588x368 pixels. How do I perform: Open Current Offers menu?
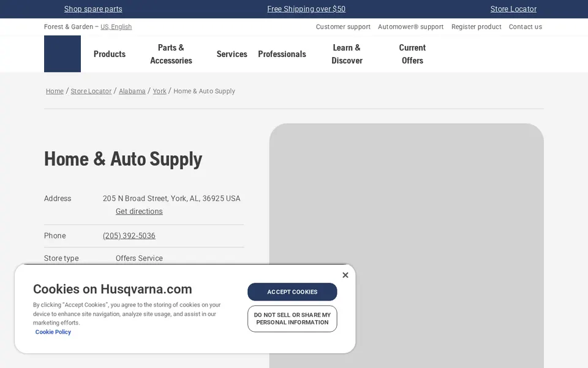[412, 54]
